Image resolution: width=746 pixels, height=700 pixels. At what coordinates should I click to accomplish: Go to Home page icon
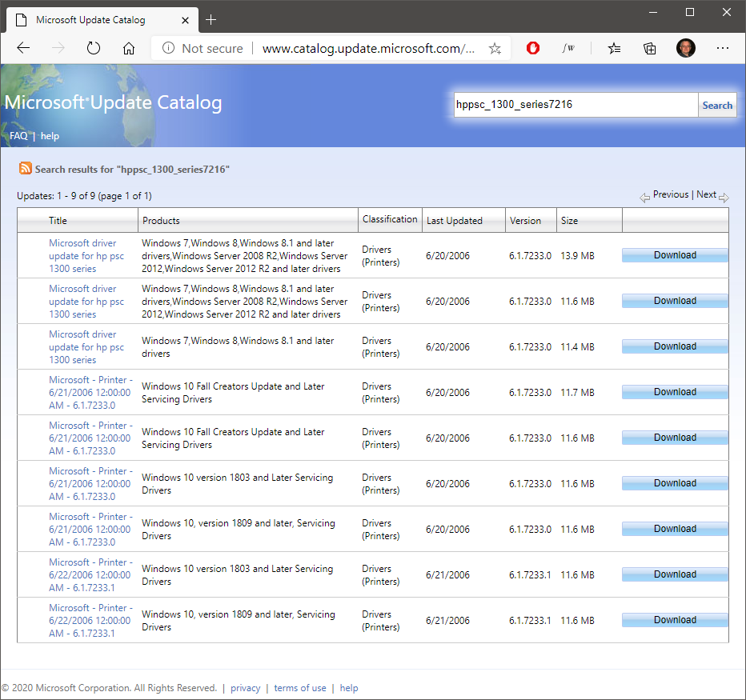pos(128,48)
